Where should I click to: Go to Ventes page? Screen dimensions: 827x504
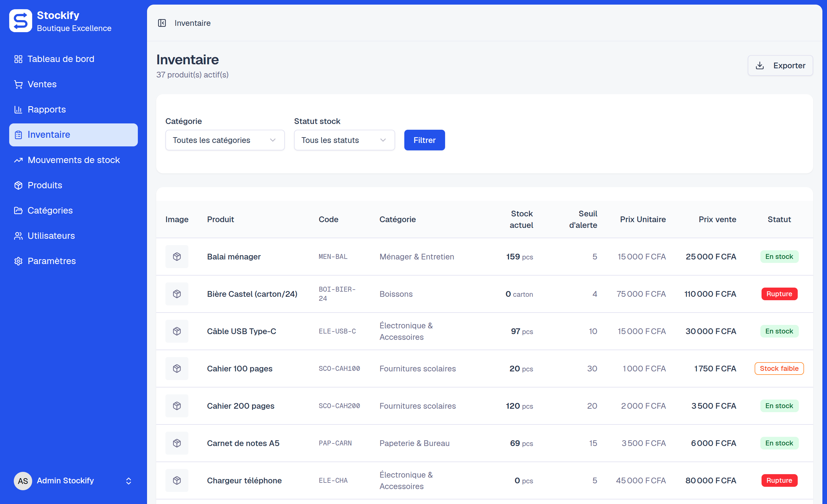pos(73,84)
